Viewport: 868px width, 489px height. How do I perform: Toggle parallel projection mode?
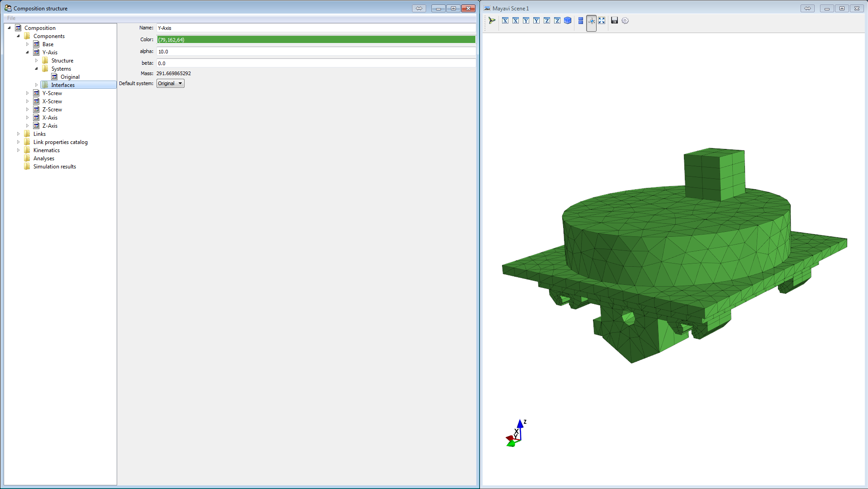[581, 20]
